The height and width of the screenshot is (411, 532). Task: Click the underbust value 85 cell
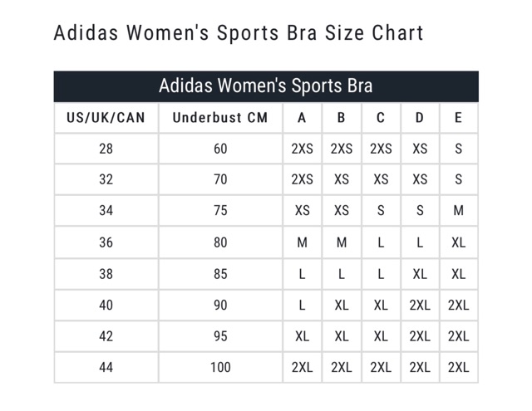pyautogui.click(x=220, y=274)
